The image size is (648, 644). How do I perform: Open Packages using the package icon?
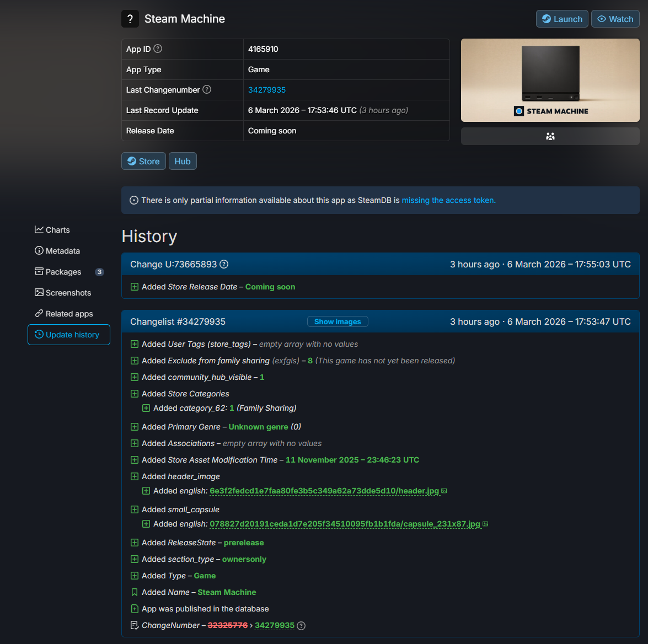[39, 272]
